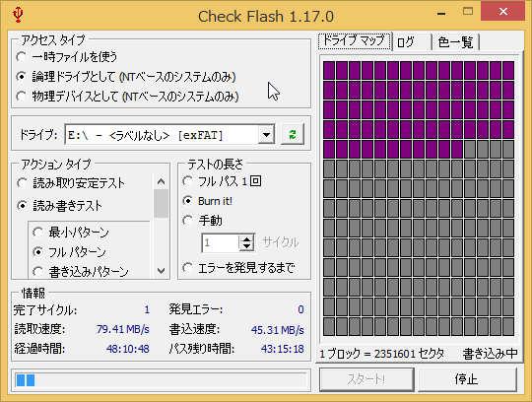This screenshot has width=532, height=402.
Task: Decrease cycle count with down spinner
Action: pyautogui.click(x=246, y=246)
